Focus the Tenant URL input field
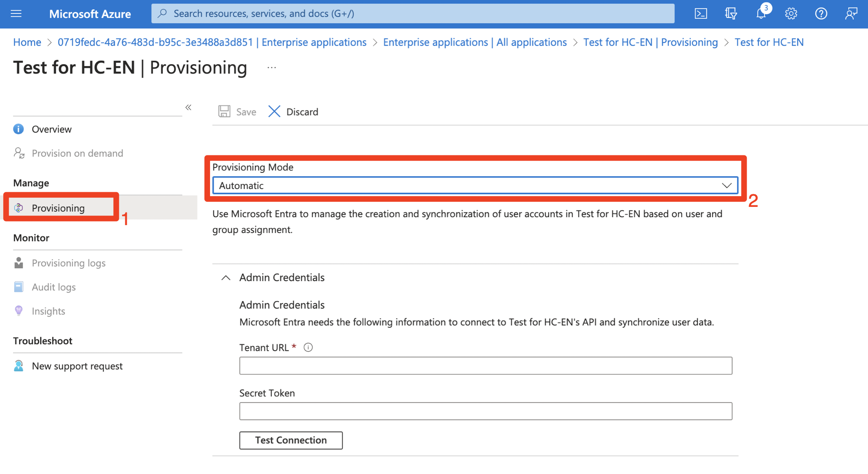The width and height of the screenshot is (868, 474). [486, 365]
